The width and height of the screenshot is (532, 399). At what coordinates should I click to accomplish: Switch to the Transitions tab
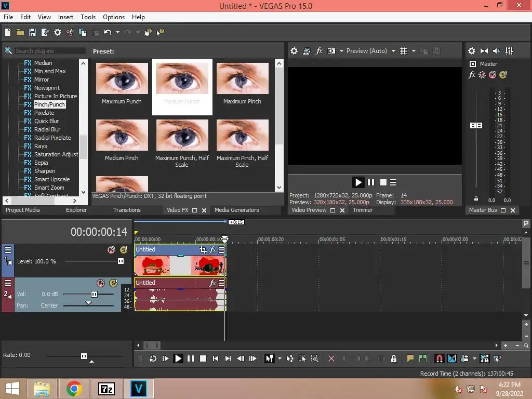coord(127,210)
